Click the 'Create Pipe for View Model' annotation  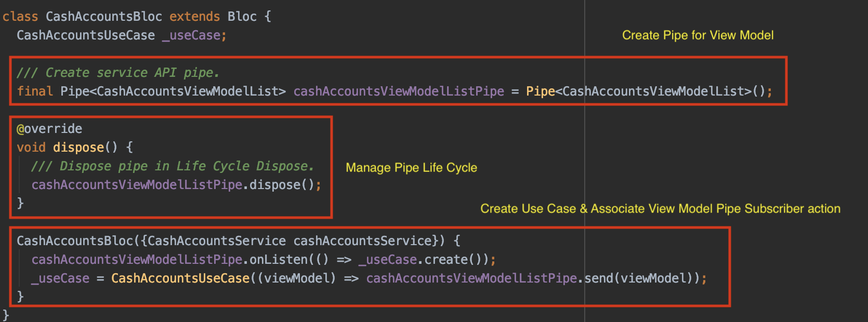pos(698,35)
